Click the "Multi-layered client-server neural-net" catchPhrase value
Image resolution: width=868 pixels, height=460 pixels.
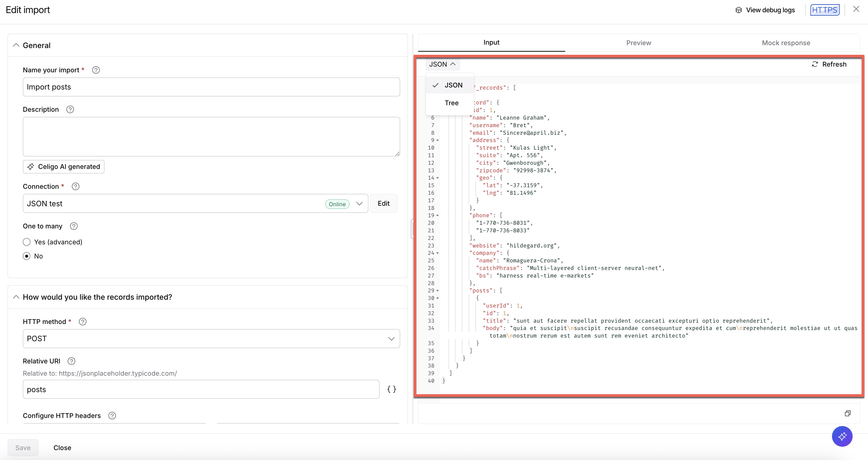[x=594, y=268]
